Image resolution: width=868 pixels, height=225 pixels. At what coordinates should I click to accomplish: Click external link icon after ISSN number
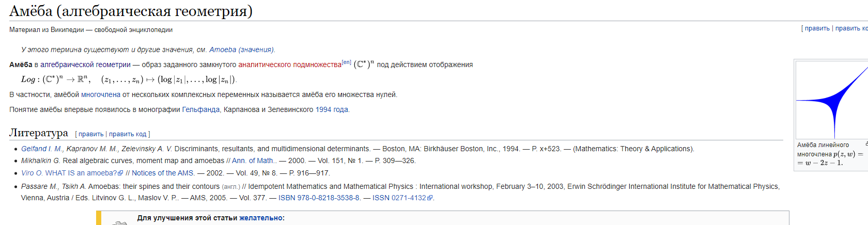[430, 198]
